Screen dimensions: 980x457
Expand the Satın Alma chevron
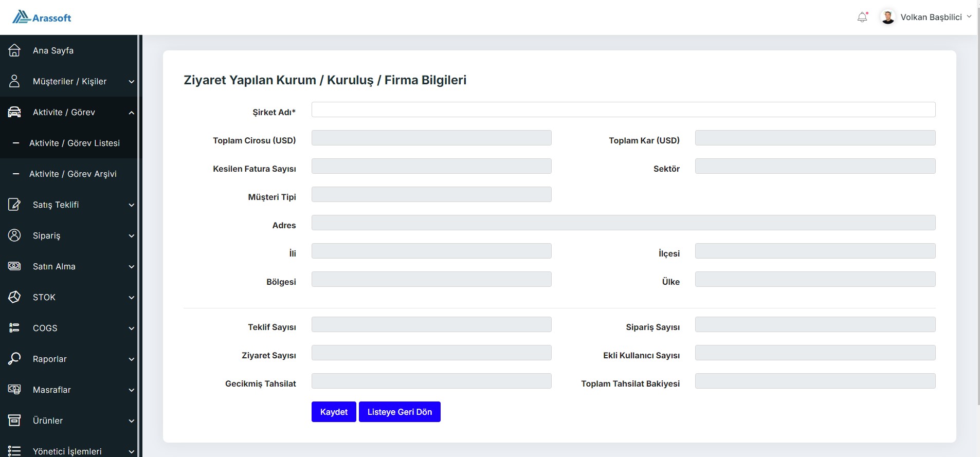(x=131, y=267)
